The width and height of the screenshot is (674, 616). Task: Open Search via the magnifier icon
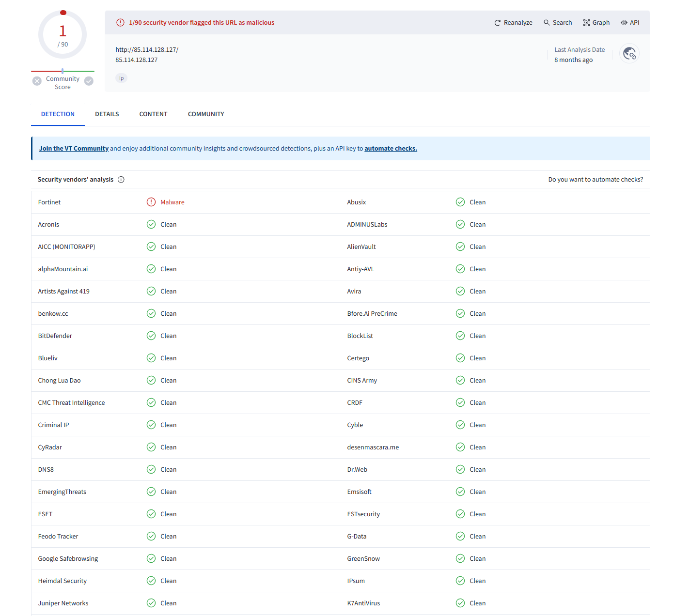(547, 23)
